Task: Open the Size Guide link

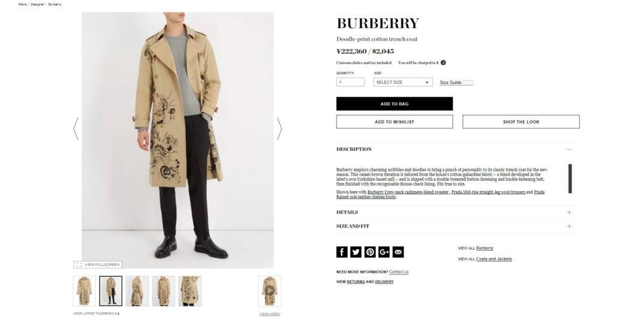Action: pos(451,83)
